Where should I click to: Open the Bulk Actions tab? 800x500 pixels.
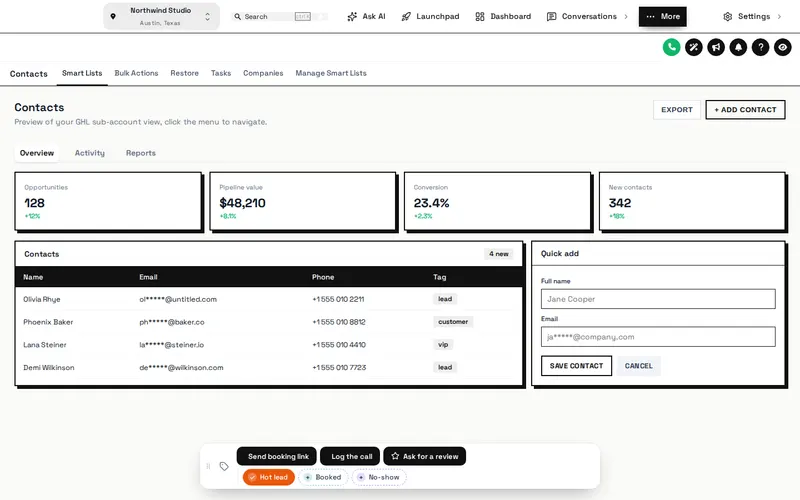[136, 73]
